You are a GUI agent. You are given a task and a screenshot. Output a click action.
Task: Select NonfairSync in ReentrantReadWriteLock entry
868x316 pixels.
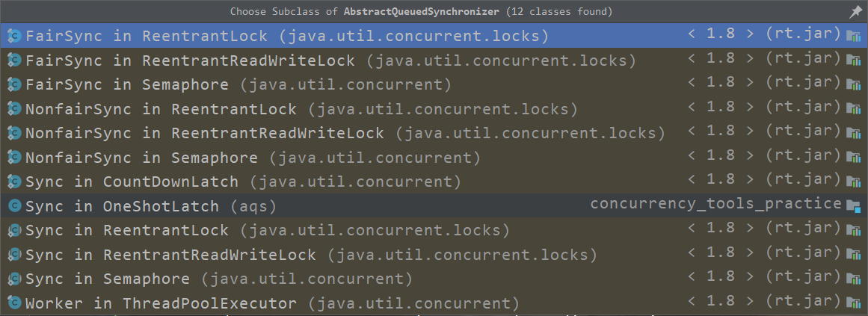204,133
